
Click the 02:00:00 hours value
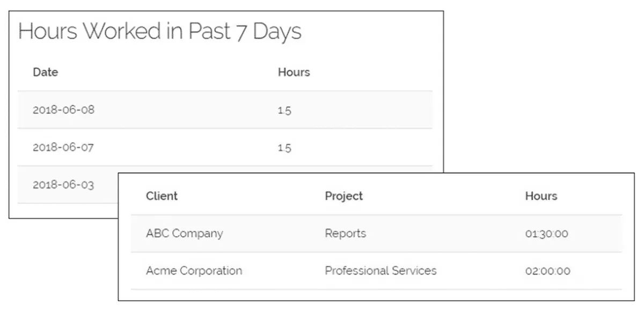click(x=547, y=271)
